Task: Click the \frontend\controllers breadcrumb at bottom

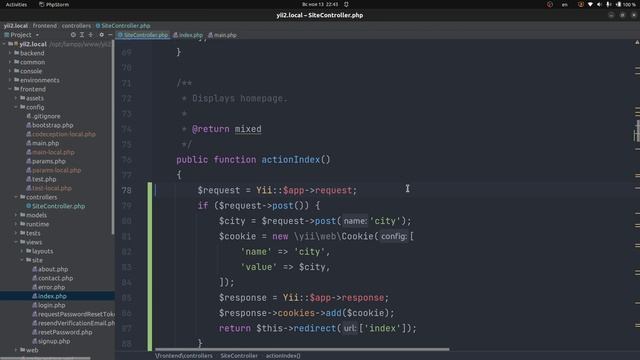Action: tap(184, 356)
